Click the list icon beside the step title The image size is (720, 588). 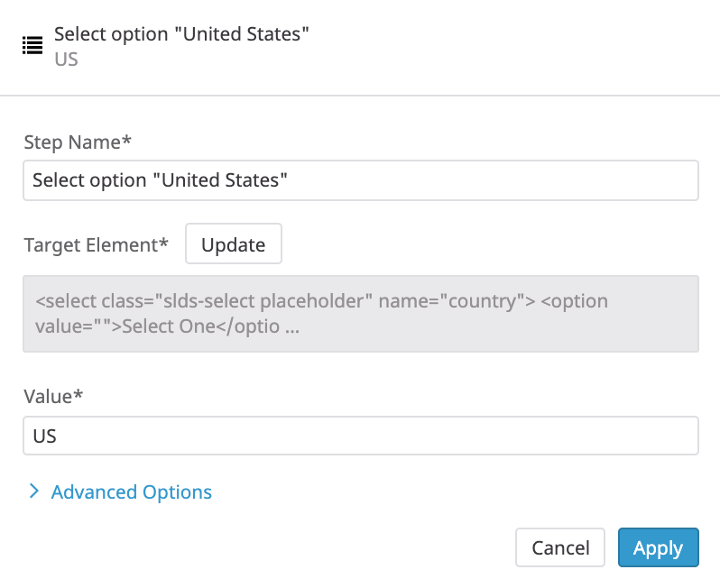32,45
